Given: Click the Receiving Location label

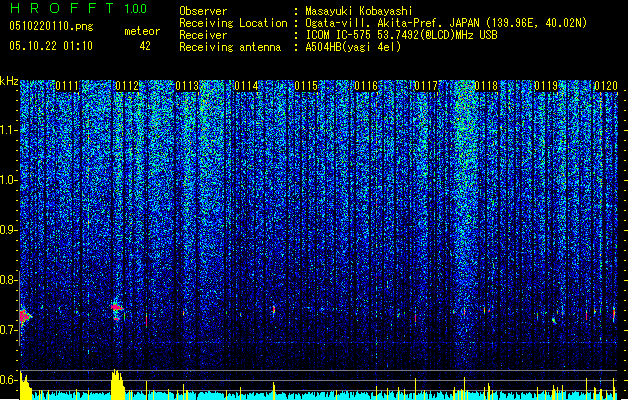Looking at the screenshot, I should pos(233,23).
